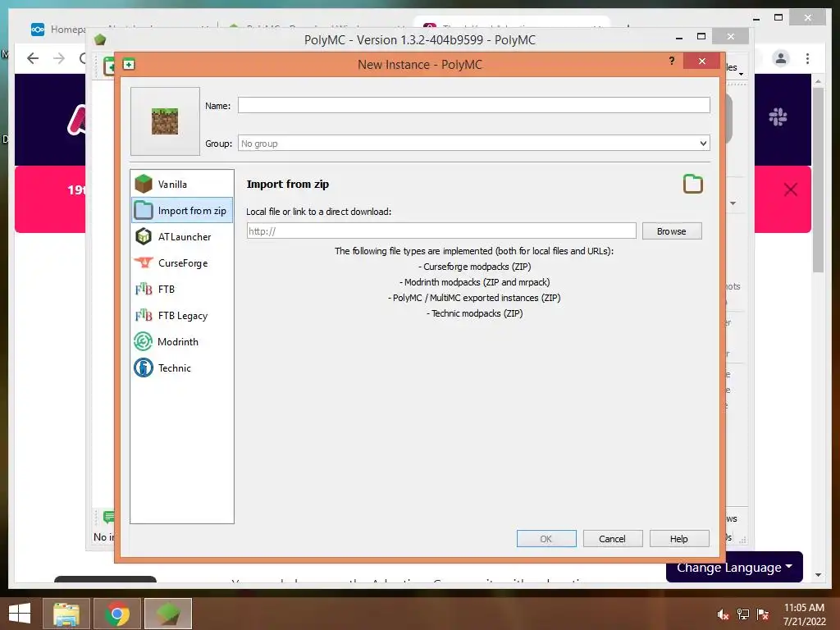
Task: Open Chrome profile avatar menu
Action: [x=781, y=58]
